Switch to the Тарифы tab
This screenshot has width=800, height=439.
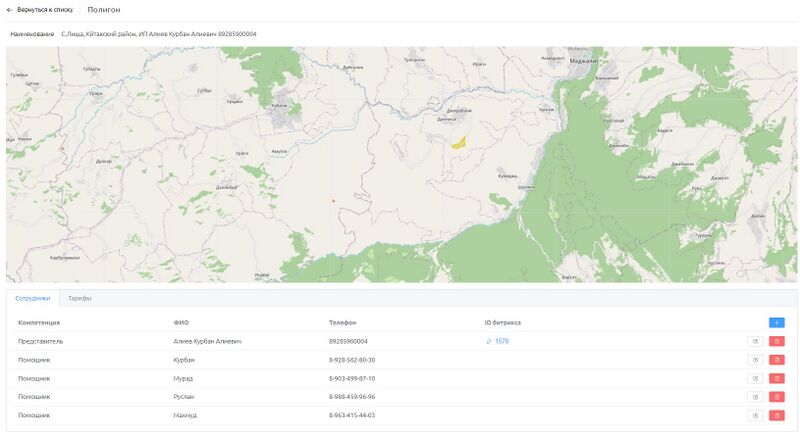pos(80,299)
